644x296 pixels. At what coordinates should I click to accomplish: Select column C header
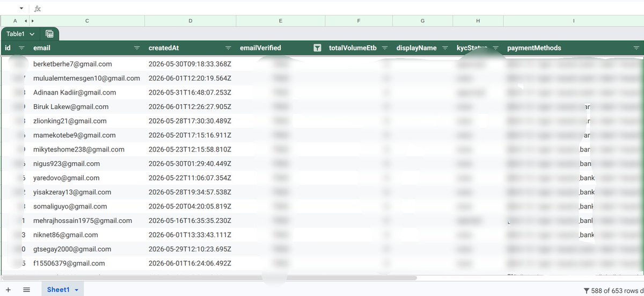[x=87, y=21]
